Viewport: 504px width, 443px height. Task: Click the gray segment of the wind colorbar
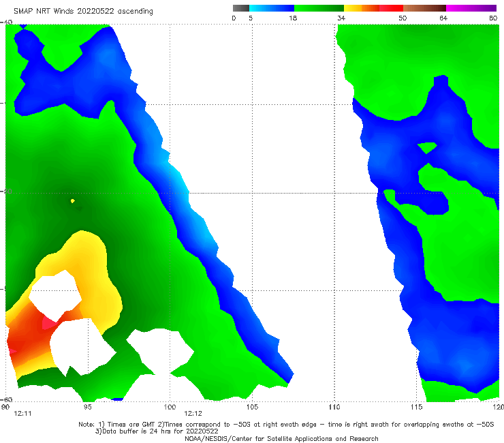[241, 8]
